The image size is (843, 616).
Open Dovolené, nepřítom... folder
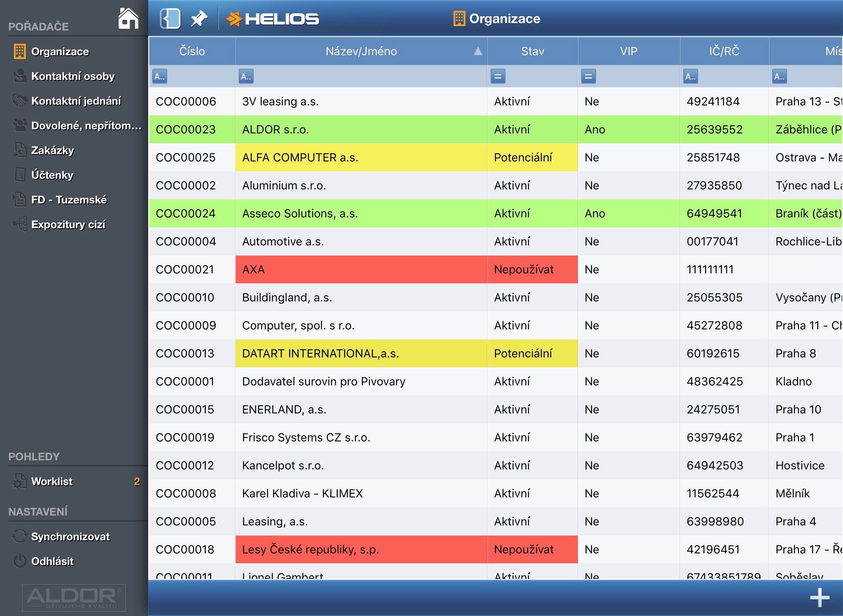pyautogui.click(x=74, y=126)
